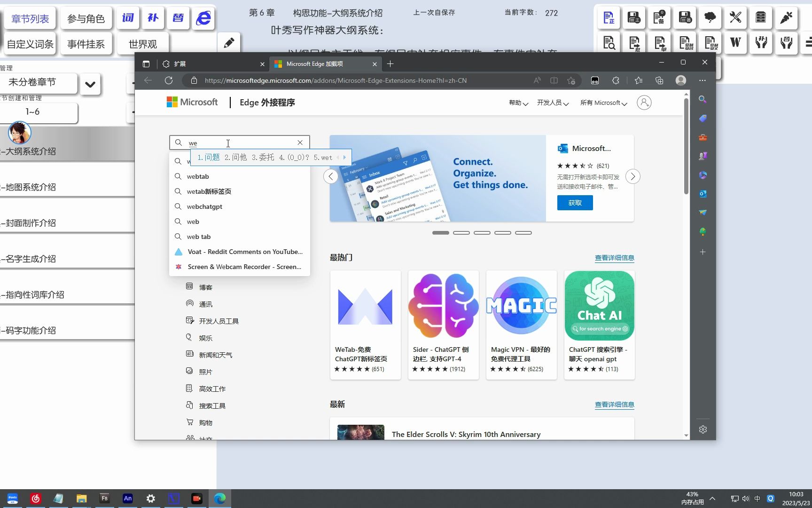Click the Edge sidebar shopping tag icon
The image size is (812, 508).
703,118
